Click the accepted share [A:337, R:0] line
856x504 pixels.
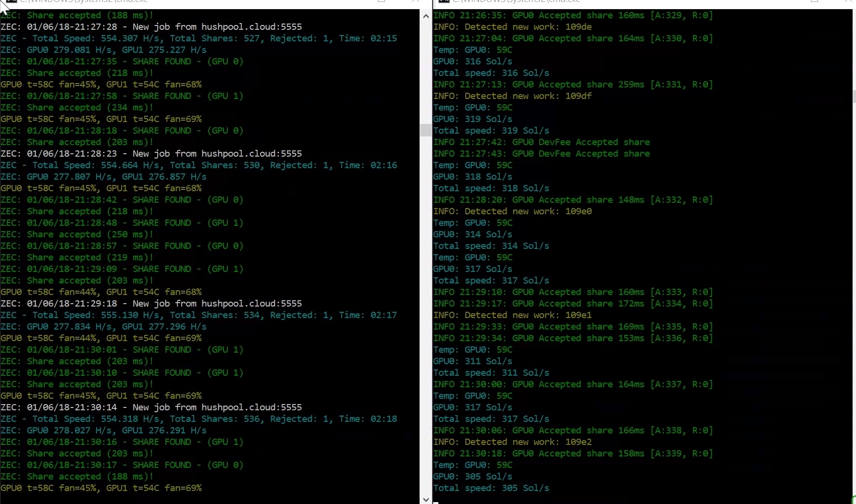[x=573, y=384]
